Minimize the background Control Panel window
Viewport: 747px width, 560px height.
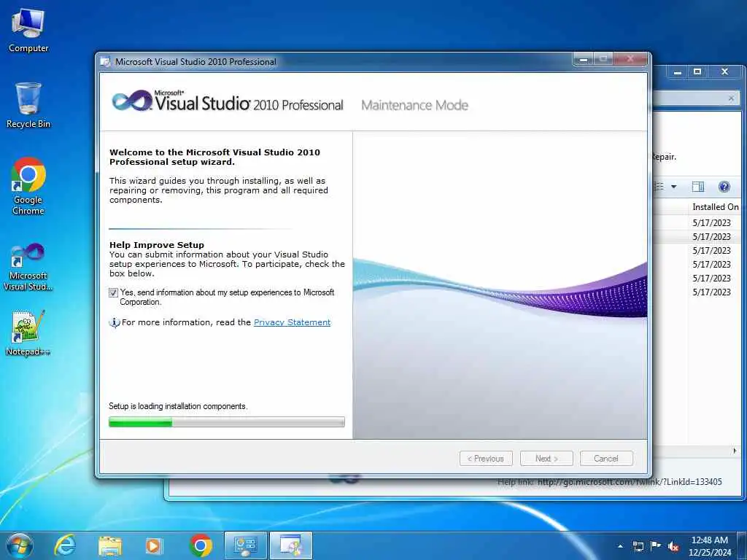678,72
